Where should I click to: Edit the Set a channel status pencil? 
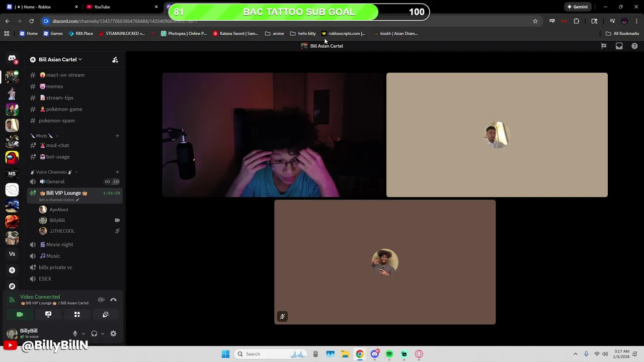pyautogui.click(x=77, y=200)
